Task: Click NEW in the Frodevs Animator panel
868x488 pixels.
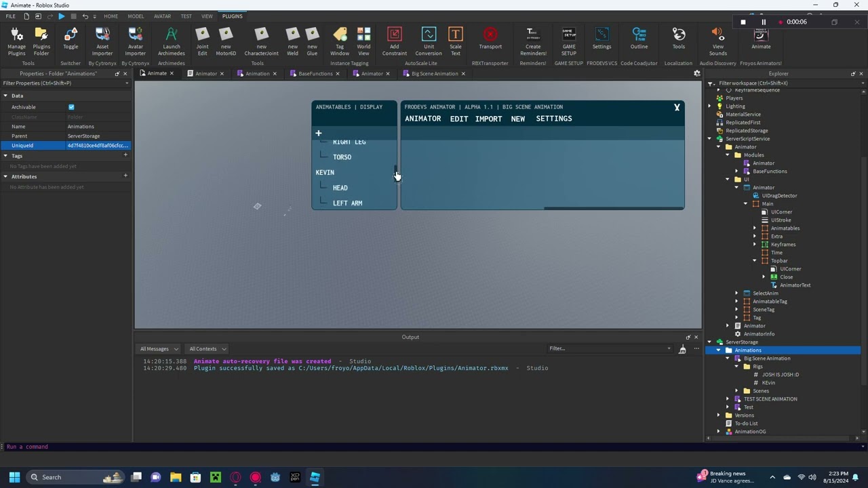Action: [x=518, y=119]
